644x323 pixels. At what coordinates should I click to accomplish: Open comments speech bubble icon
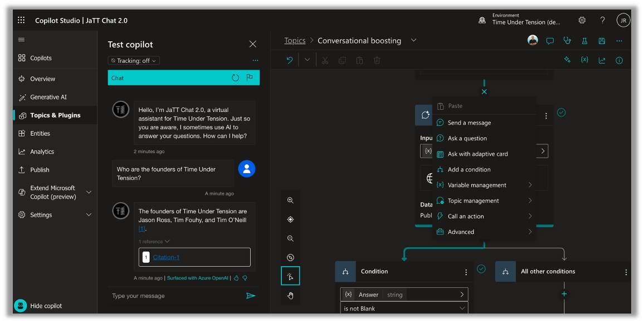pyautogui.click(x=550, y=41)
